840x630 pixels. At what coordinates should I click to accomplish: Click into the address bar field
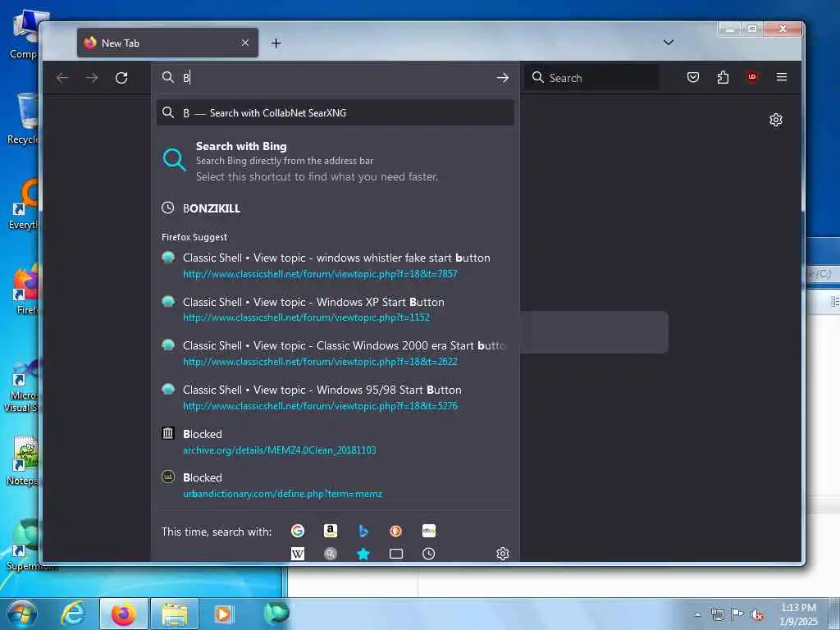point(336,78)
